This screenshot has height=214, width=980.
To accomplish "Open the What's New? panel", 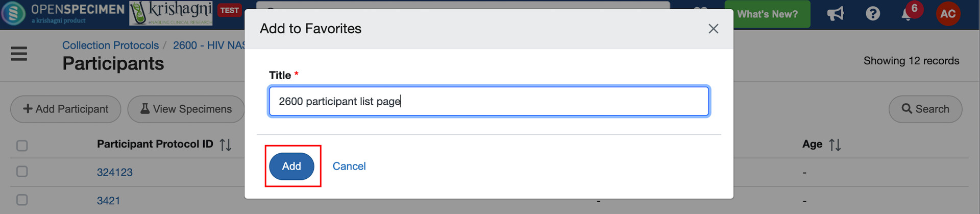I will (767, 14).
